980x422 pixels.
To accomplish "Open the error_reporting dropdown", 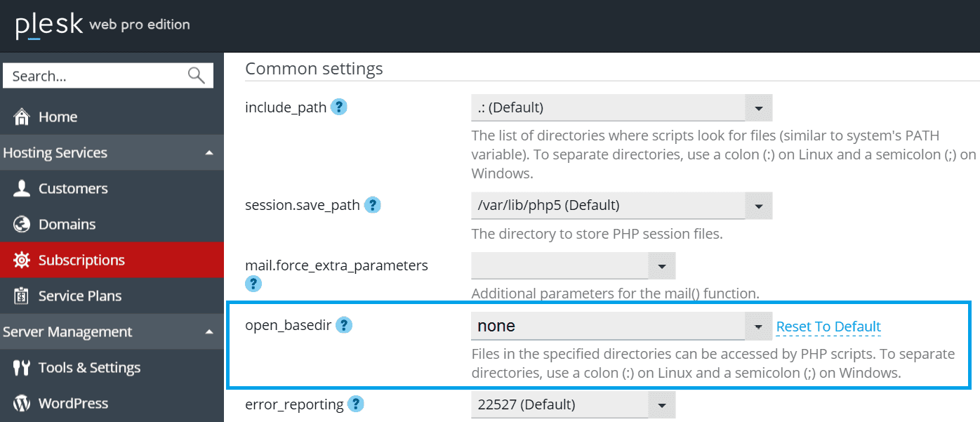I will 661,405.
